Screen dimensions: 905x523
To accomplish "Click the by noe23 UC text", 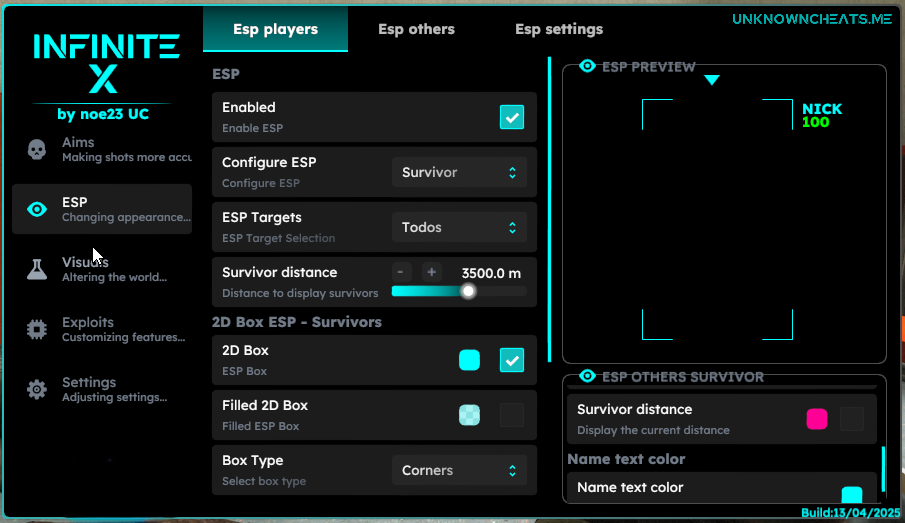I will coord(103,114).
